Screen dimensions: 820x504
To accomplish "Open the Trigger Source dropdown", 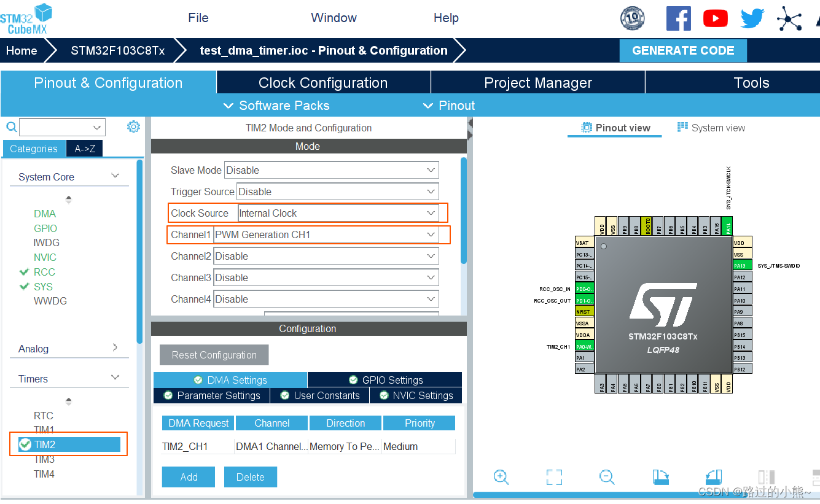I will [338, 192].
